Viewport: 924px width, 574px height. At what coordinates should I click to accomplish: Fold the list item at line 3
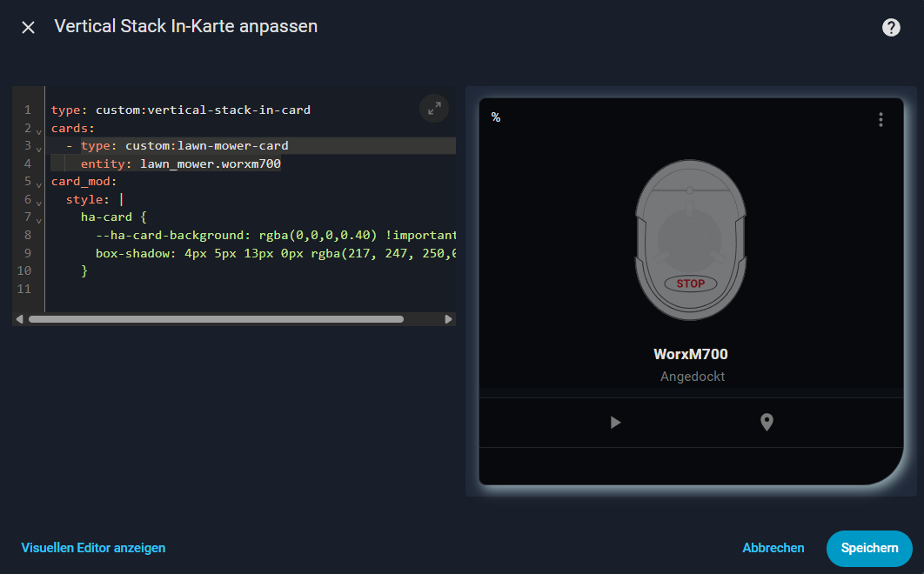39,147
